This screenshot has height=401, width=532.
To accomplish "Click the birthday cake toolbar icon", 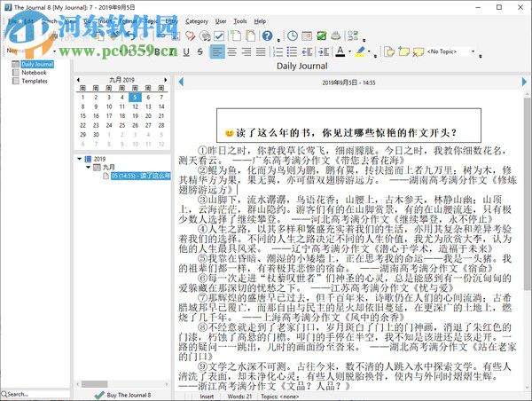I will point(335,35).
